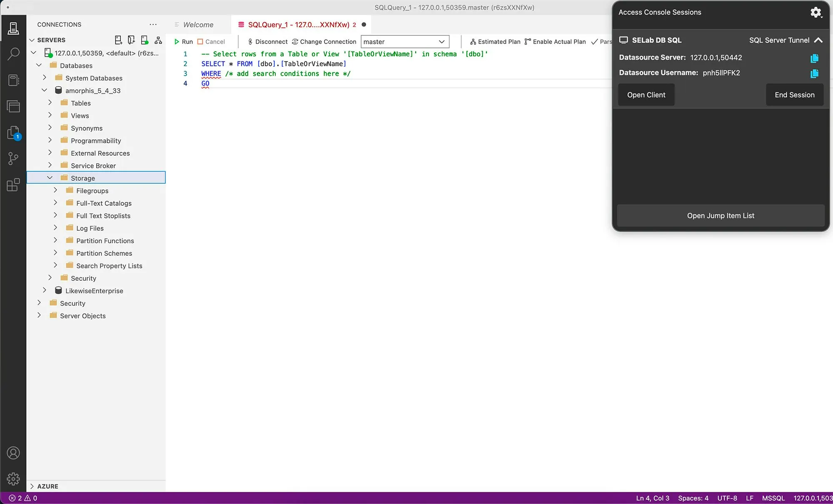Image resolution: width=833 pixels, height=504 pixels.
Task: Copy the Datasource Username value
Action: pos(815,73)
